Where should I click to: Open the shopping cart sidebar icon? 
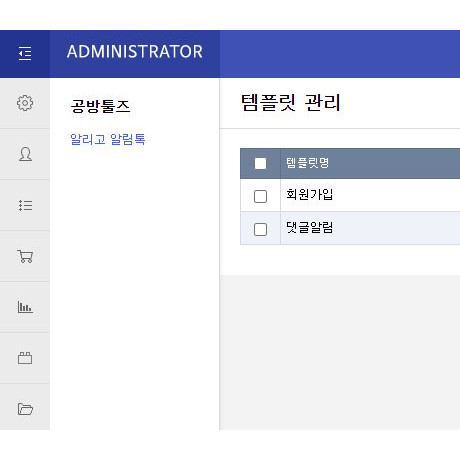(25, 256)
